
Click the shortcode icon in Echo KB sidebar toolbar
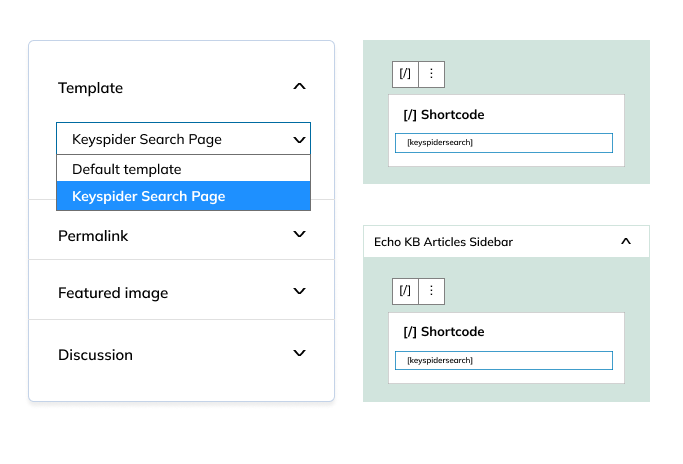405,291
